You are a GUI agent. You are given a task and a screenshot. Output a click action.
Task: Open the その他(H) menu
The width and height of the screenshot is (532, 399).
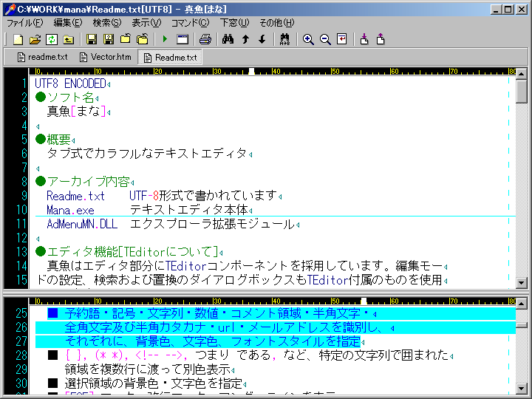point(277,23)
